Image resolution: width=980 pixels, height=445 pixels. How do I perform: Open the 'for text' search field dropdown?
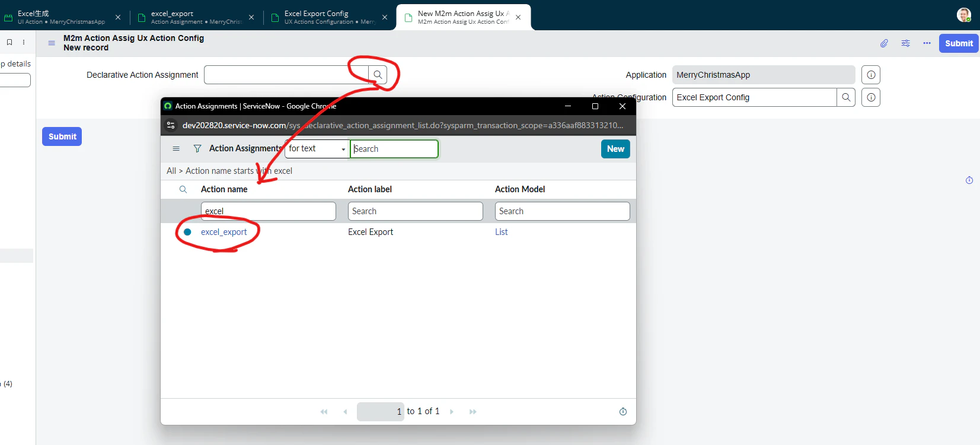pyautogui.click(x=317, y=149)
